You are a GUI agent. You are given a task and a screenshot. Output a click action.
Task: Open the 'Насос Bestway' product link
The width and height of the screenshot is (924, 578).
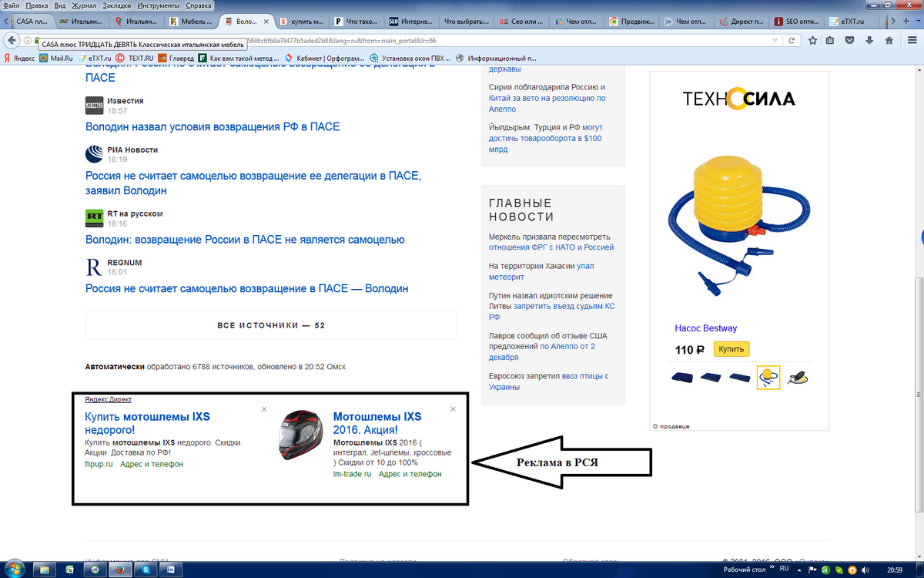[x=706, y=328]
